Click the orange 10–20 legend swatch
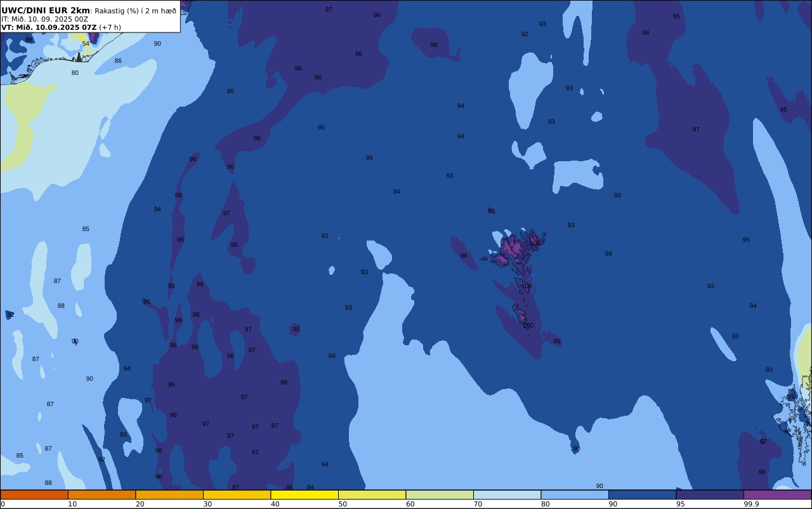The image size is (812, 509). pos(101,494)
